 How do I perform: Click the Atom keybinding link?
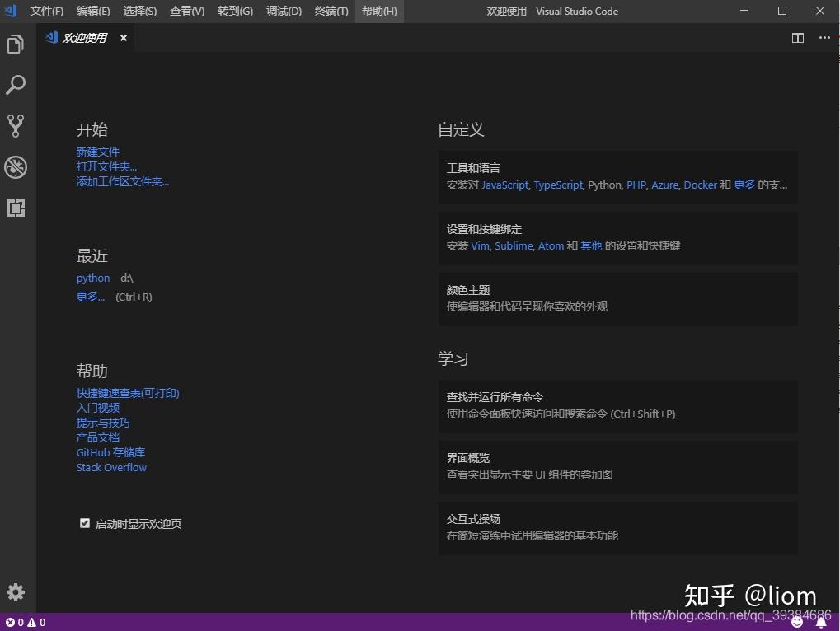click(551, 245)
